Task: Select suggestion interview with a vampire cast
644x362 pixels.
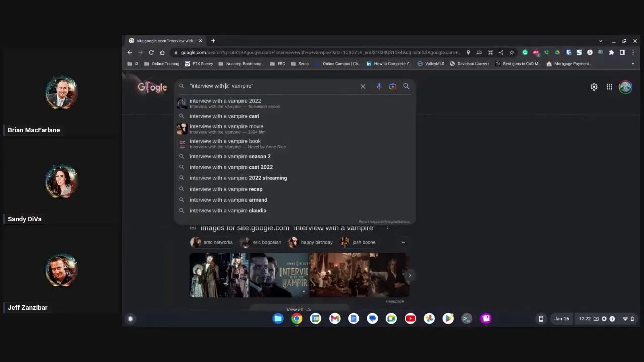Action: pyautogui.click(x=295, y=116)
